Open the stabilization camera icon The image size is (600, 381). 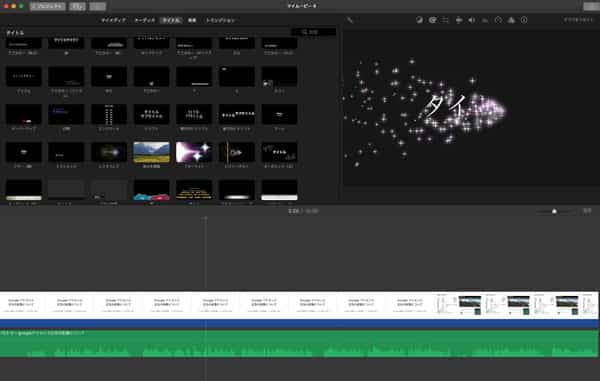coord(459,20)
